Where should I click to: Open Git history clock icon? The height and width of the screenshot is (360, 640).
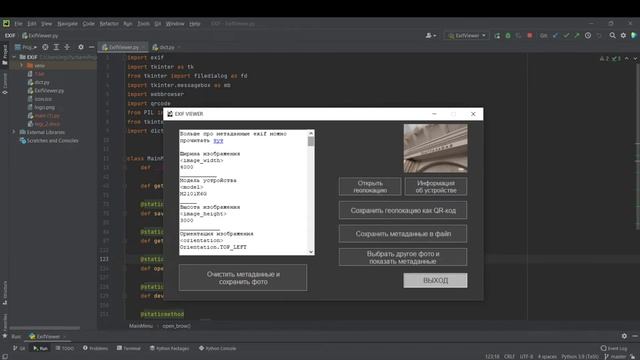pos(588,36)
